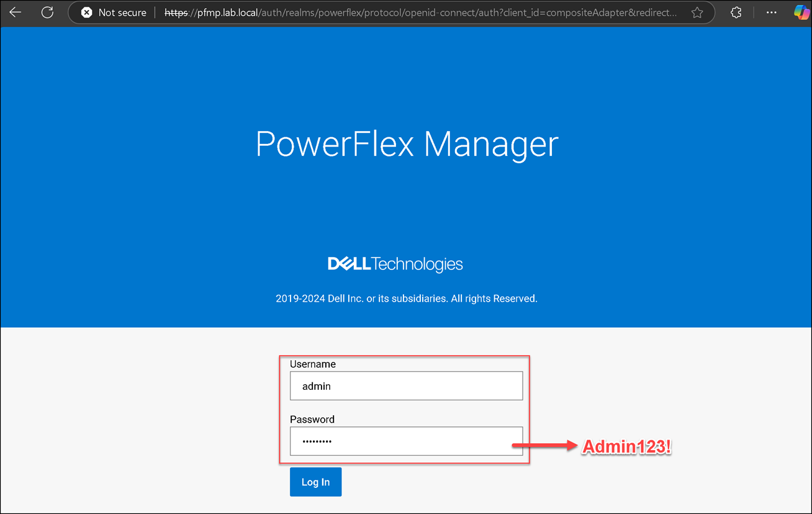Click the Password label text
812x514 pixels.
coord(312,420)
